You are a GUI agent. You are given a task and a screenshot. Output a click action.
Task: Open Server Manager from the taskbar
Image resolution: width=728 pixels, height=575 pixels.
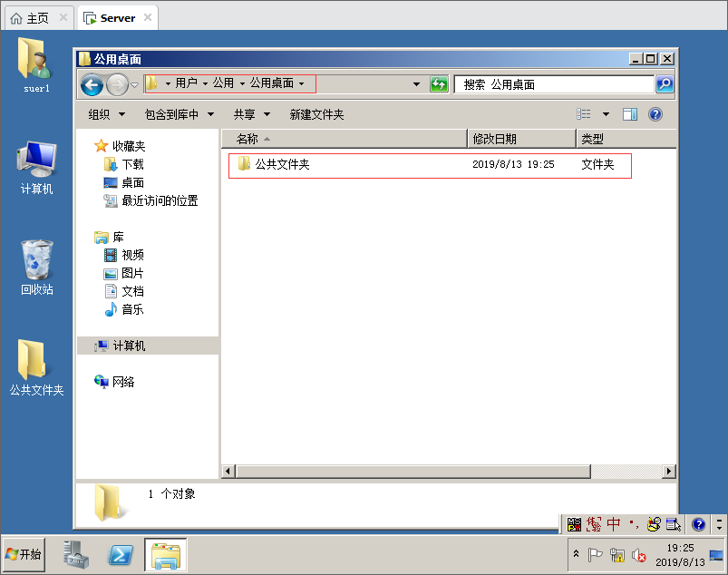pos(77,554)
